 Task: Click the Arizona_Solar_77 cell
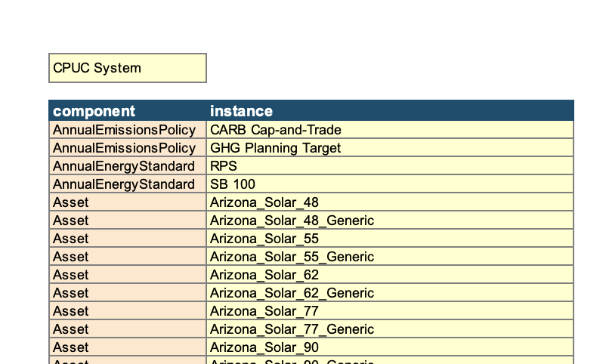tap(389, 311)
